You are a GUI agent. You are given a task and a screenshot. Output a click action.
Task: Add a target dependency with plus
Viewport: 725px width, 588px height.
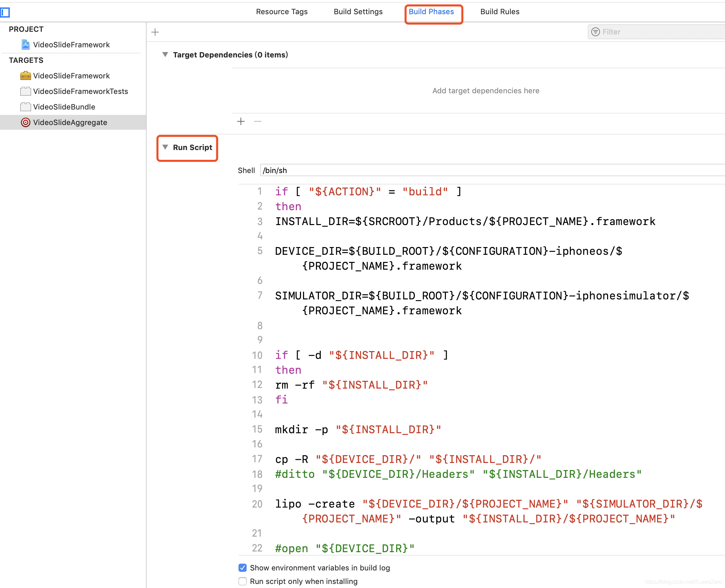pyautogui.click(x=241, y=121)
